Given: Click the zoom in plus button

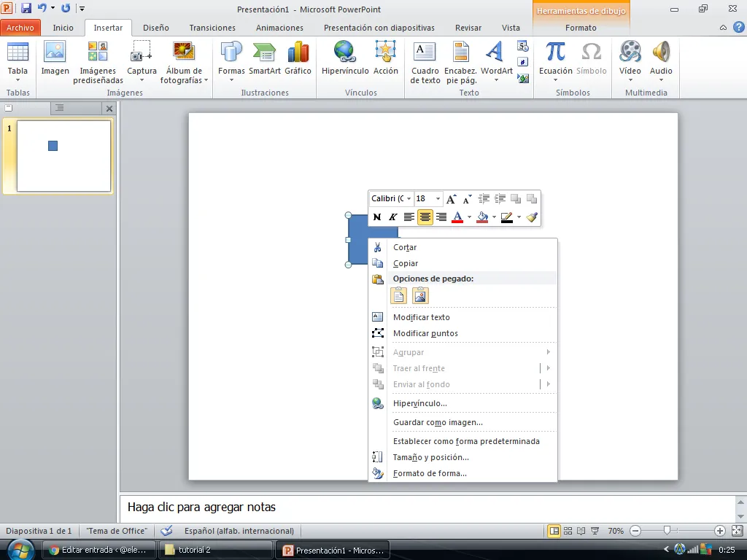Looking at the screenshot, I should coord(720,531).
